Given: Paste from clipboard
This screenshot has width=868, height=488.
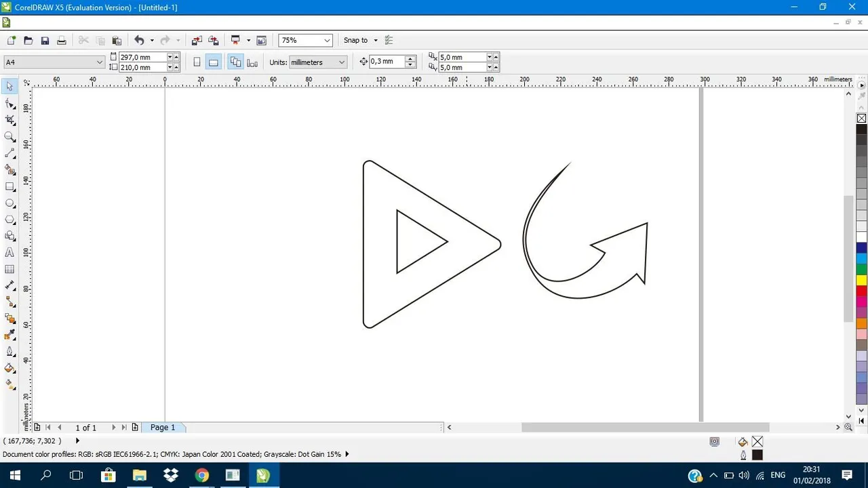Looking at the screenshot, I should tap(117, 41).
